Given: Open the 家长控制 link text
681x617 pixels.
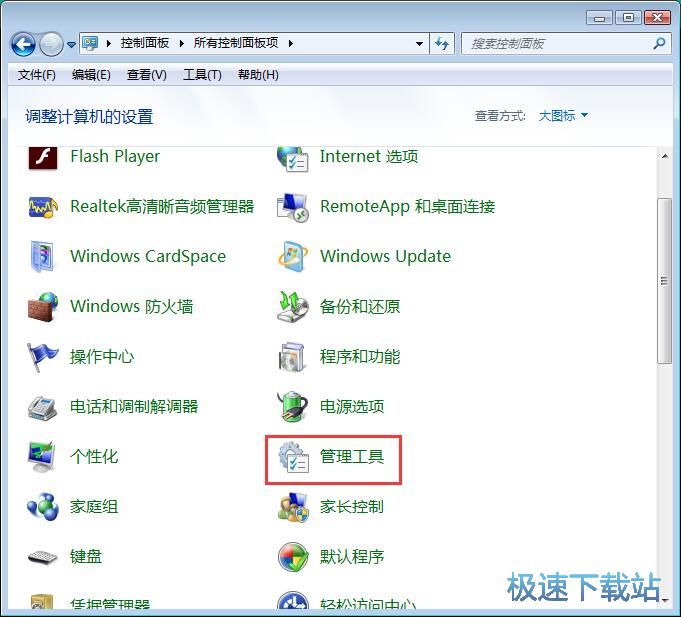Looking at the screenshot, I should coord(352,507).
